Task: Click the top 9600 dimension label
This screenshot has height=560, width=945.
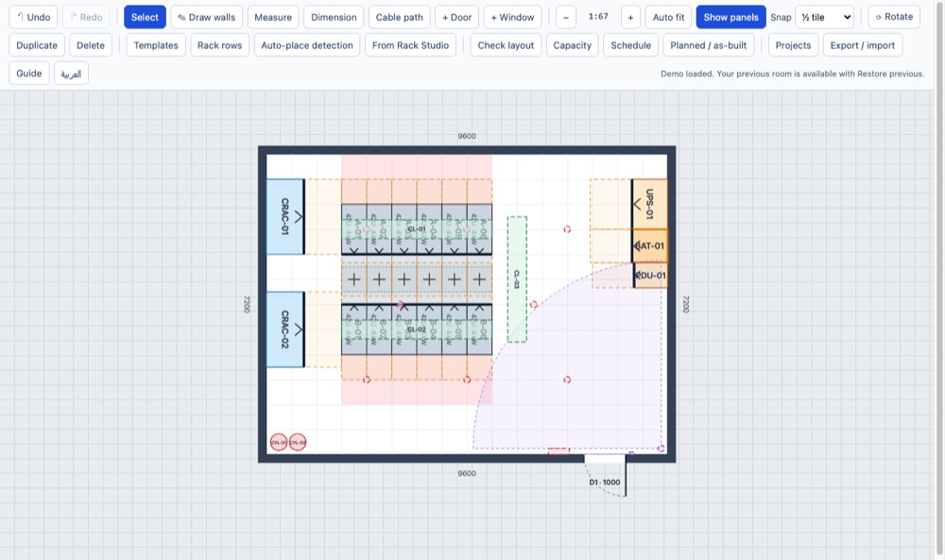Action: pos(467,136)
